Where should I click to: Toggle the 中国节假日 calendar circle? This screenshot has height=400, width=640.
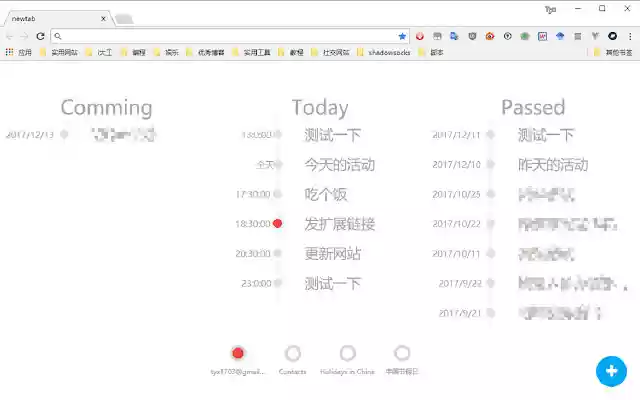click(x=402, y=353)
